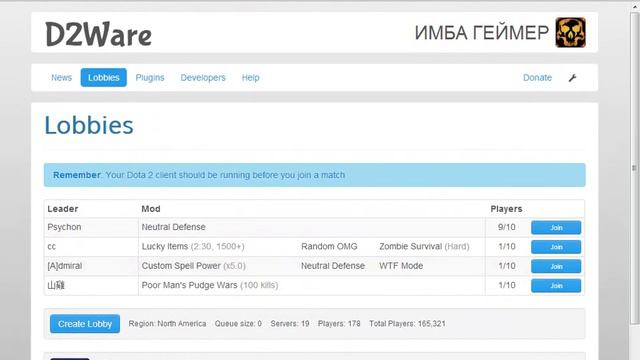Select the Psychon leader cell
640x360 pixels.
click(x=64, y=227)
